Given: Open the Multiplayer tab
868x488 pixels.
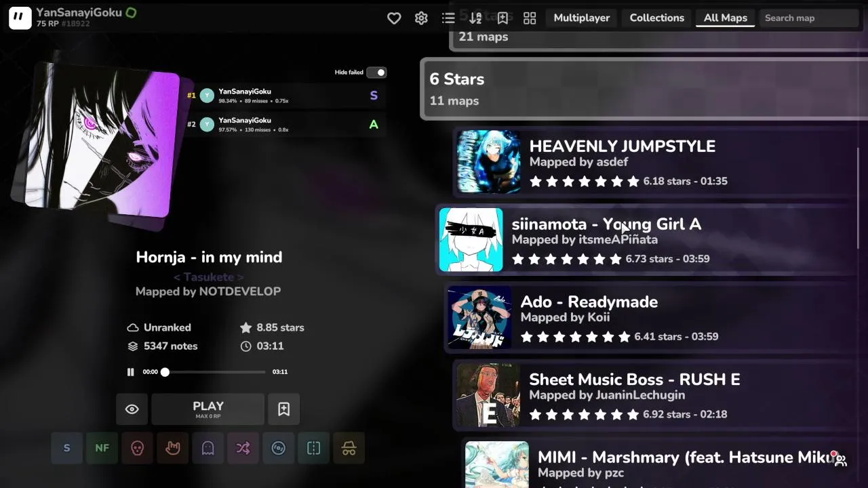Looking at the screenshot, I should [582, 18].
